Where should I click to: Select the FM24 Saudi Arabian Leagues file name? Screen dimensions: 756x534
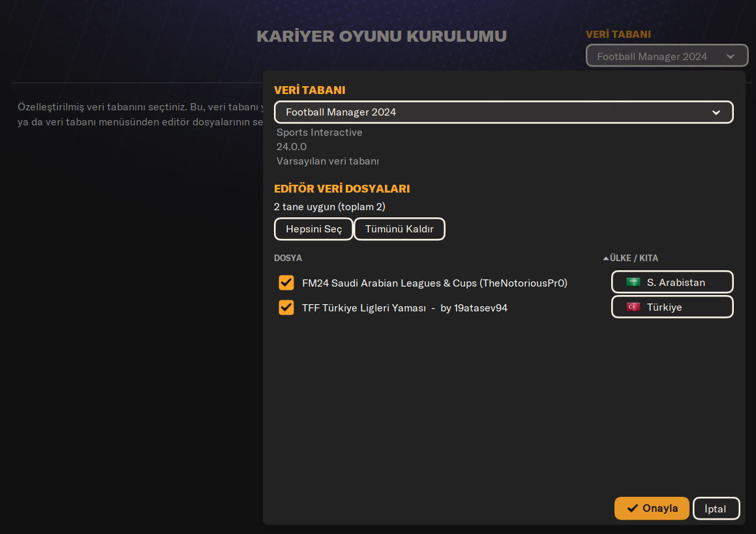(x=434, y=283)
